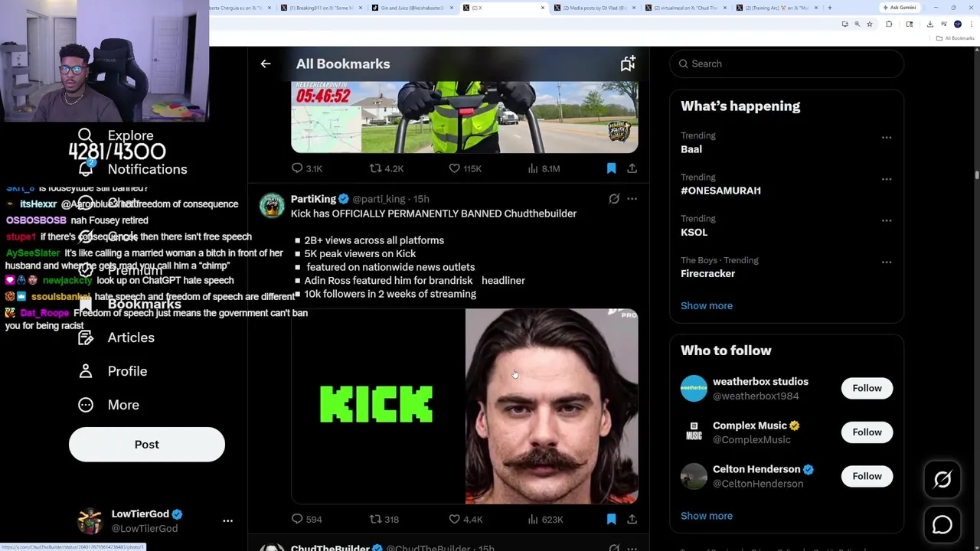Image resolution: width=980 pixels, height=551 pixels.
Task: Share the video post with 8.1M views
Action: coord(632,168)
